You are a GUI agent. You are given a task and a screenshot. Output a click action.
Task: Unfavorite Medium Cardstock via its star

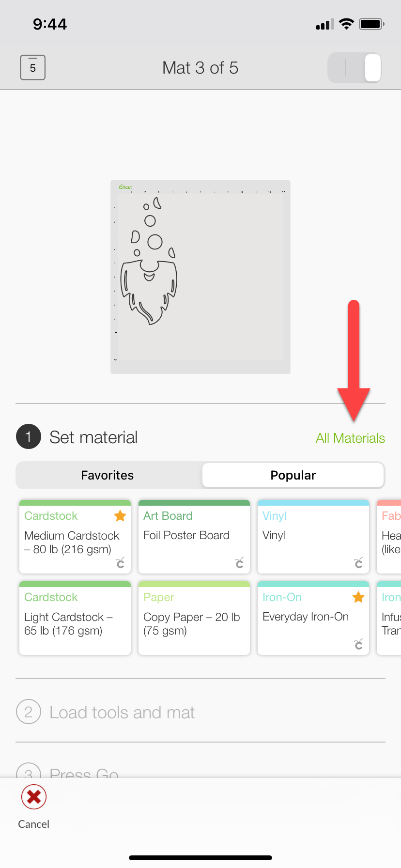(x=120, y=516)
